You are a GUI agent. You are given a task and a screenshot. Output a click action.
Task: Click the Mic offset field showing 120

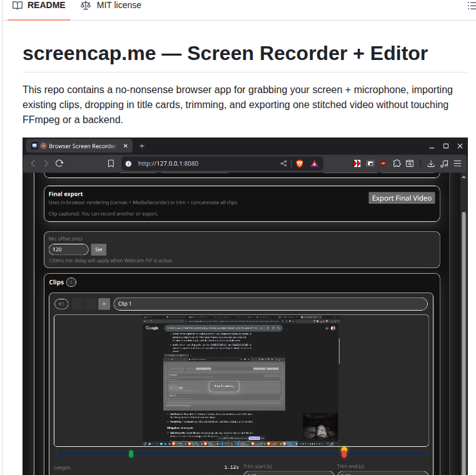pyautogui.click(x=69, y=249)
